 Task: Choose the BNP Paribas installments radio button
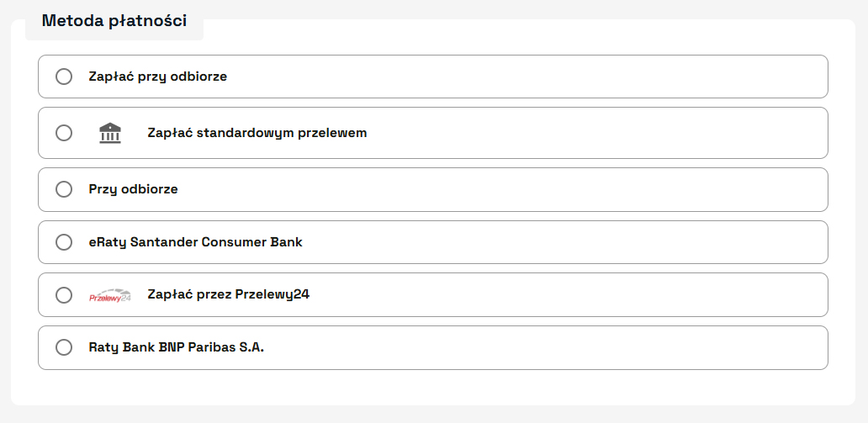click(64, 347)
